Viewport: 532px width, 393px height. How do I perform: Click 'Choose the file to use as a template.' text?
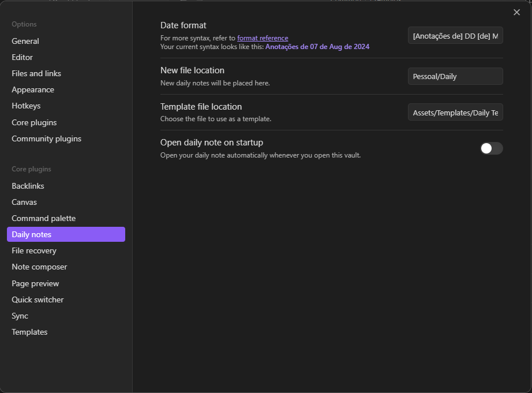click(x=216, y=119)
